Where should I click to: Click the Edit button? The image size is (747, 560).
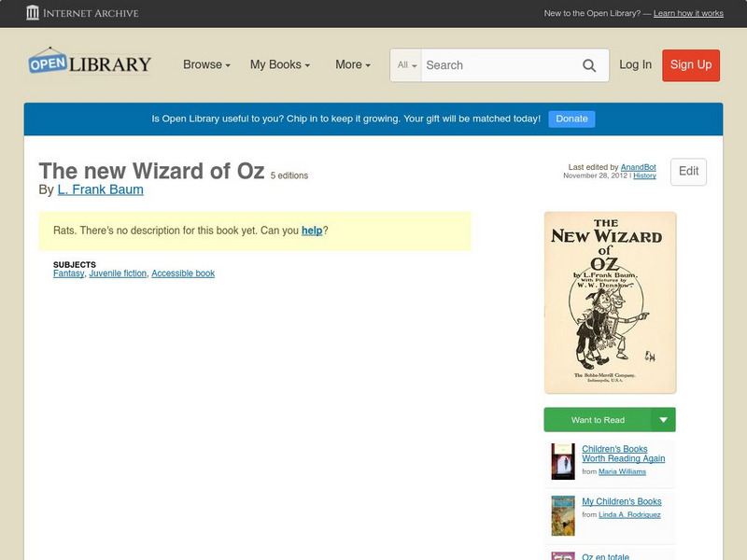click(x=687, y=172)
